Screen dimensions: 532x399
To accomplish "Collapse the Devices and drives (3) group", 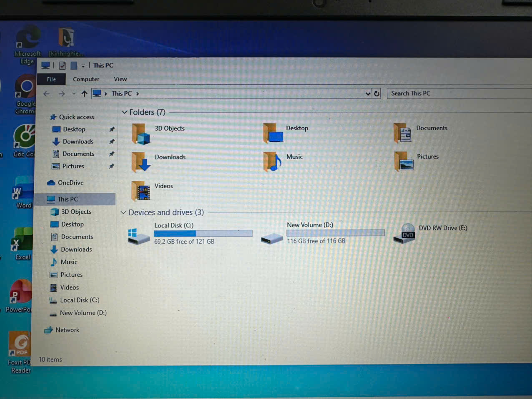I will (x=123, y=212).
